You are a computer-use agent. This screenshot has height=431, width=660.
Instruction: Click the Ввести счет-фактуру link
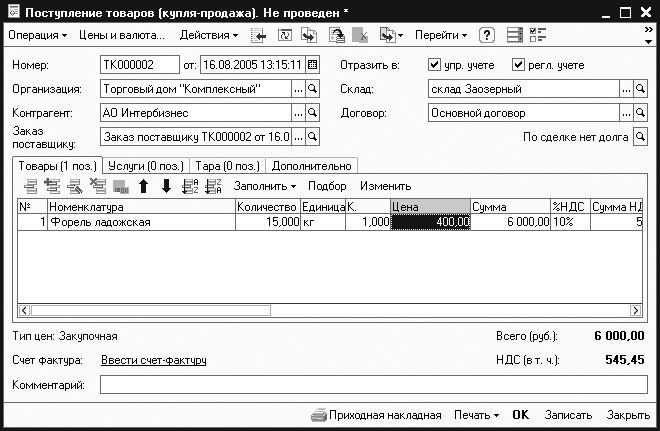click(x=154, y=360)
